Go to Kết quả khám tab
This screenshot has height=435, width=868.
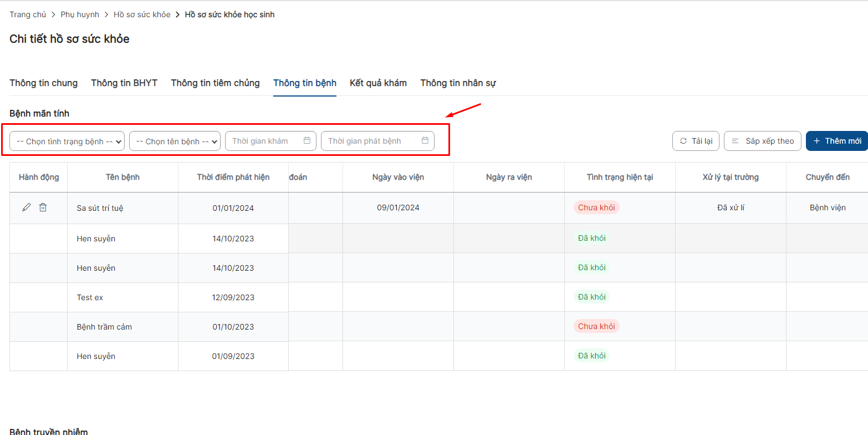(378, 83)
